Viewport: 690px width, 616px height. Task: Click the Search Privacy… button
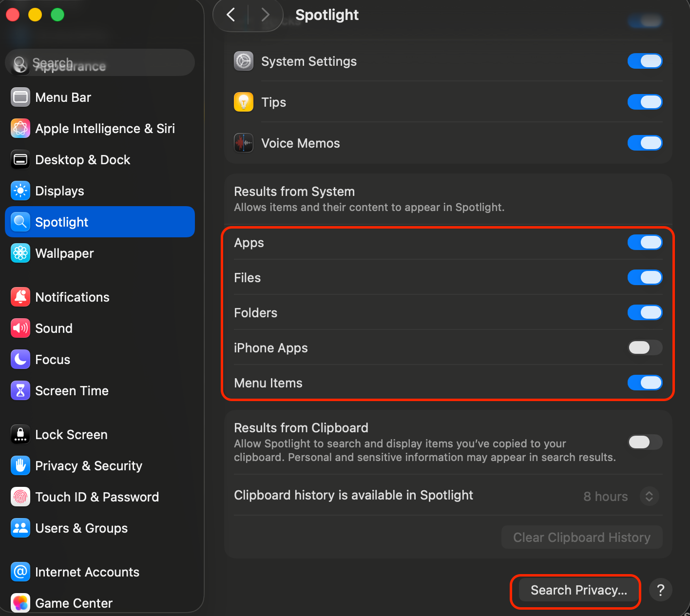click(x=578, y=590)
